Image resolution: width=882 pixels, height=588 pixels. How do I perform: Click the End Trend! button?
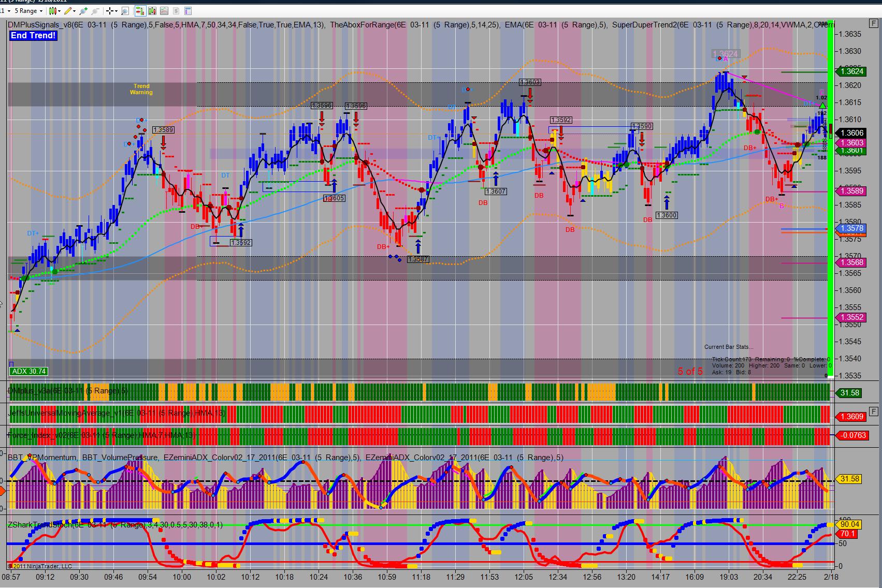point(33,36)
